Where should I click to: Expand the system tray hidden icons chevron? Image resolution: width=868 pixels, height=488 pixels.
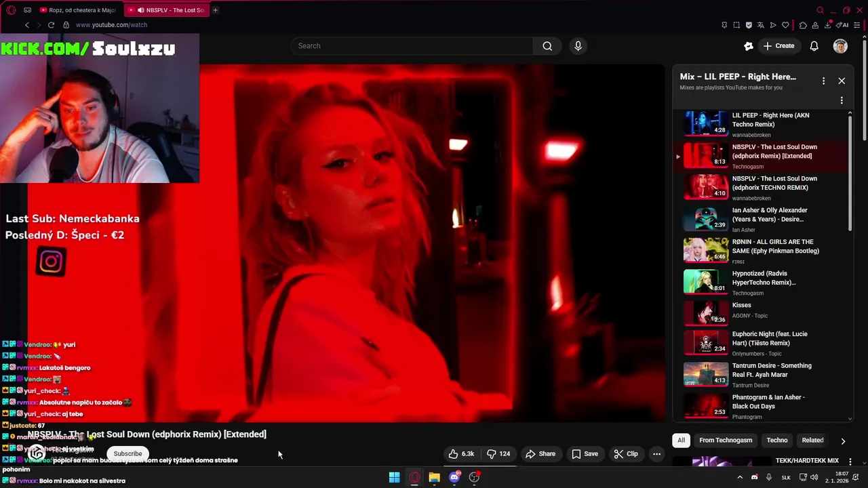[x=740, y=477]
